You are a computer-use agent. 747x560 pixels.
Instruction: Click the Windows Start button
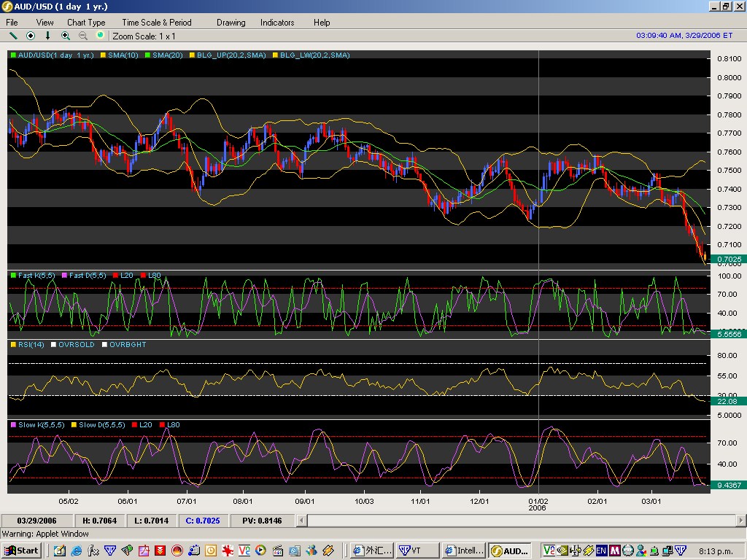point(21,551)
